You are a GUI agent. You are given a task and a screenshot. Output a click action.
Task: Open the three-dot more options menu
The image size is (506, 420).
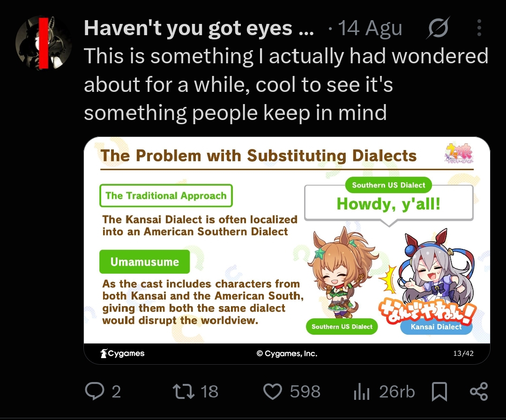pos(479,28)
